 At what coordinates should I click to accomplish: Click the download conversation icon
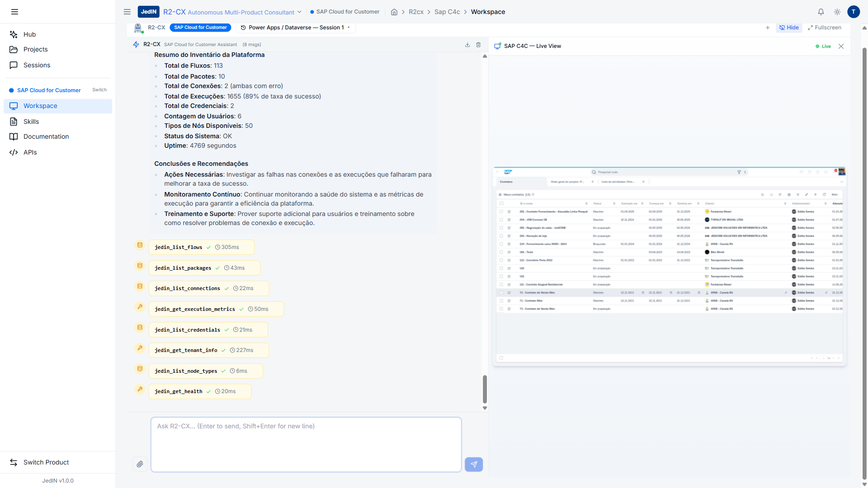click(467, 45)
